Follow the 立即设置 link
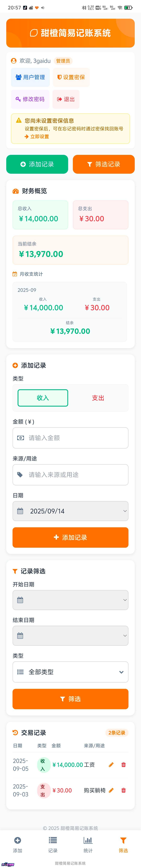 tap(37, 136)
